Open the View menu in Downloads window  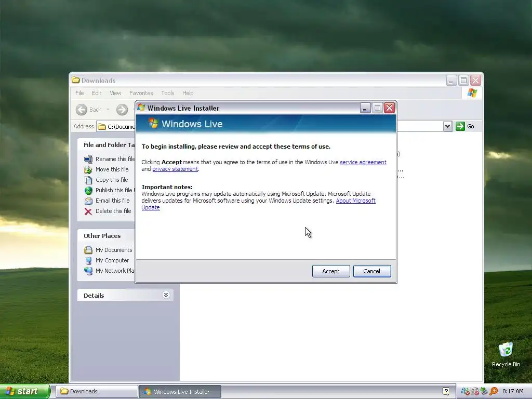115,93
